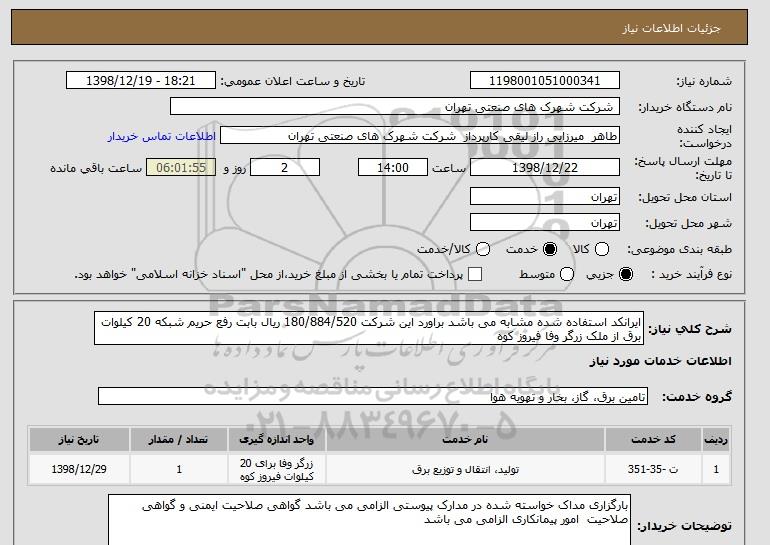Choose the جزیی purchase process option
The height and width of the screenshot is (545, 770).
pos(626,274)
